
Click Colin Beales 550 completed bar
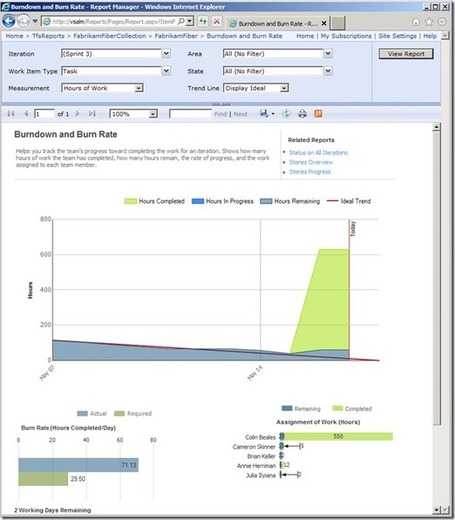(x=338, y=436)
